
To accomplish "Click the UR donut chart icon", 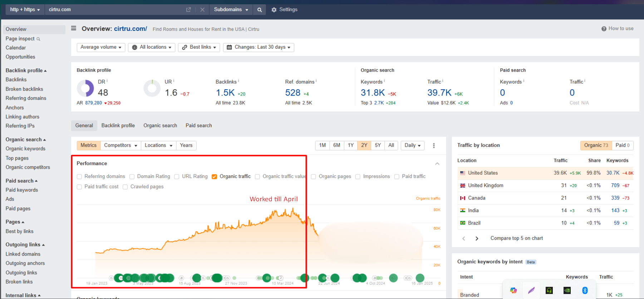I will pyautogui.click(x=152, y=88).
